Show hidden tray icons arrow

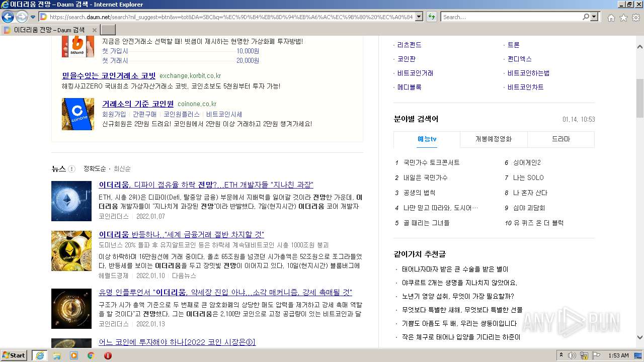point(561,355)
